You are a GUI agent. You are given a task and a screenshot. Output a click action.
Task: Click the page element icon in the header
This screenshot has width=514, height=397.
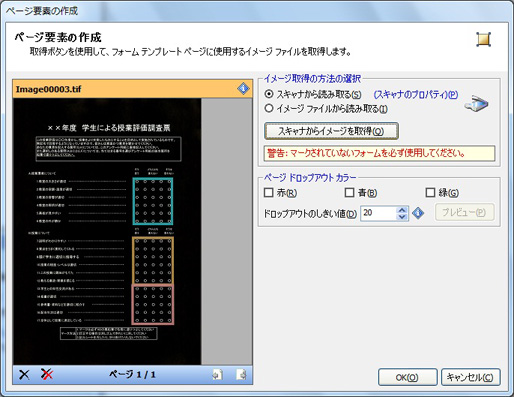(x=483, y=40)
